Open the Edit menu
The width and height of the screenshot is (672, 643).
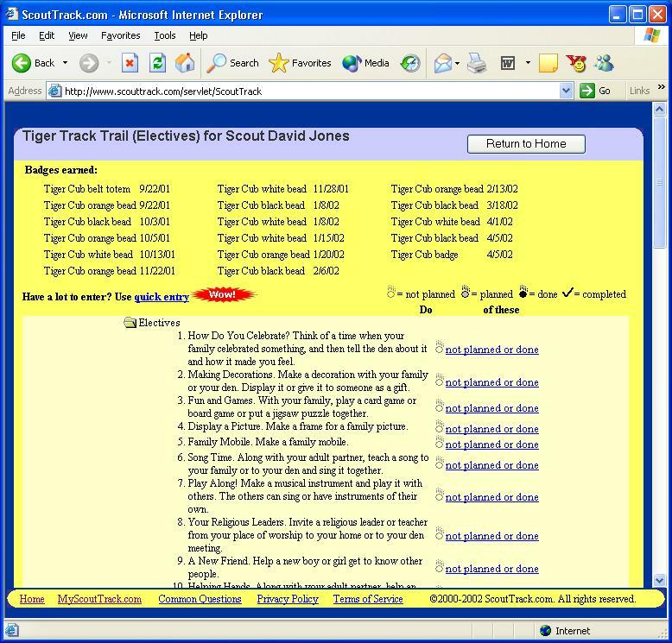pyautogui.click(x=47, y=35)
